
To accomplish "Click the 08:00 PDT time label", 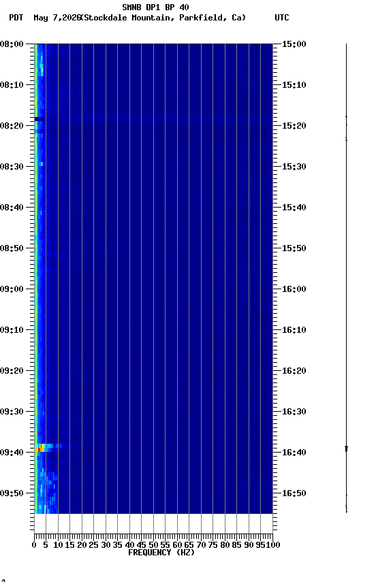I will 12,44.
